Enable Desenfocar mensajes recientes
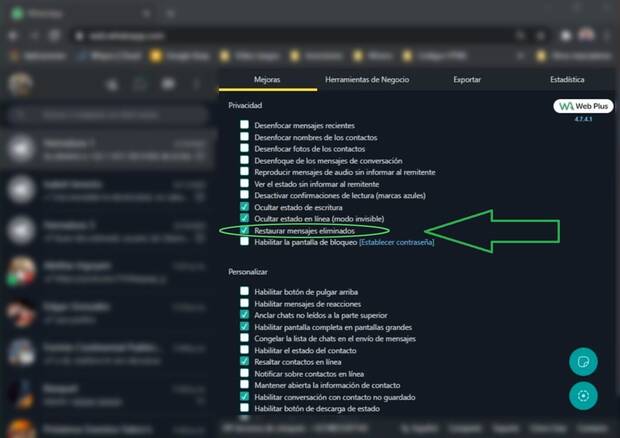The width and height of the screenshot is (620, 438). (x=244, y=125)
